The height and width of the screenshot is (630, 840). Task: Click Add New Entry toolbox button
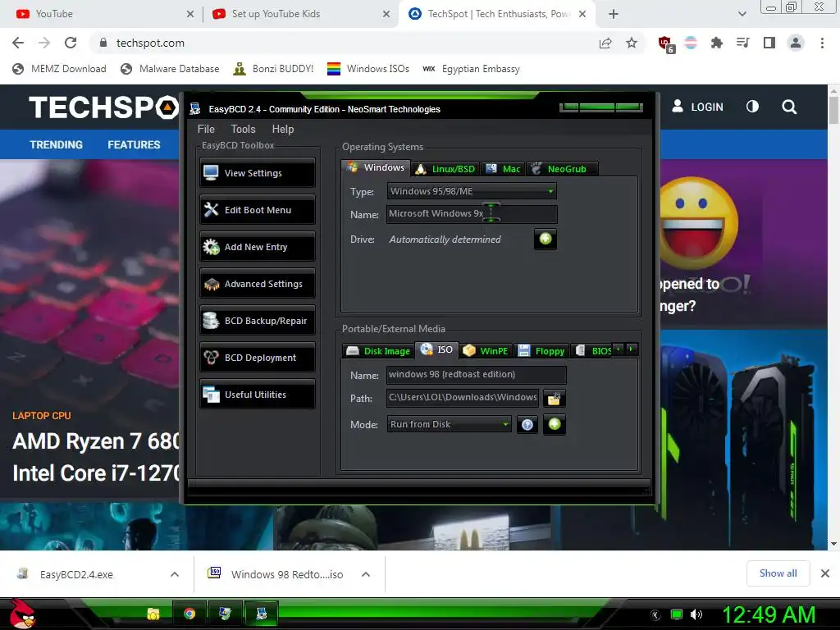click(257, 246)
